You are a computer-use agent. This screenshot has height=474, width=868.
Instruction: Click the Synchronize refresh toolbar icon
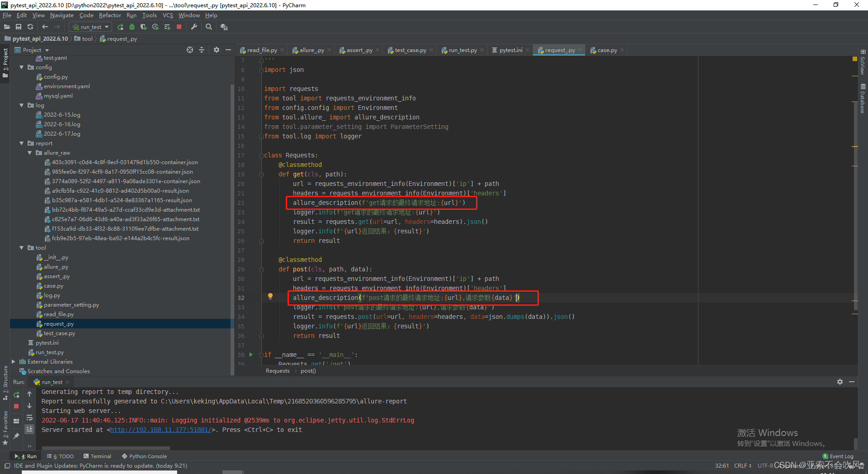(x=30, y=27)
